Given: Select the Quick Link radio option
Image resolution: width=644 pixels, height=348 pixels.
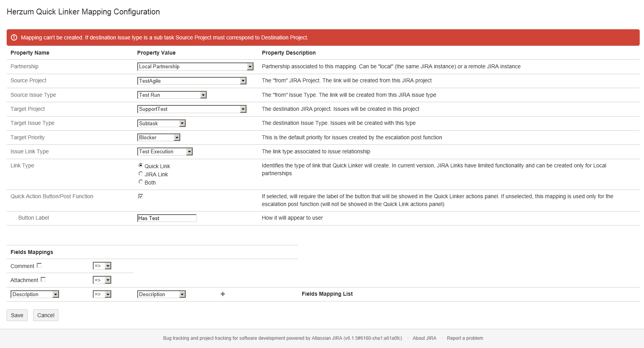Looking at the screenshot, I should tap(141, 165).
